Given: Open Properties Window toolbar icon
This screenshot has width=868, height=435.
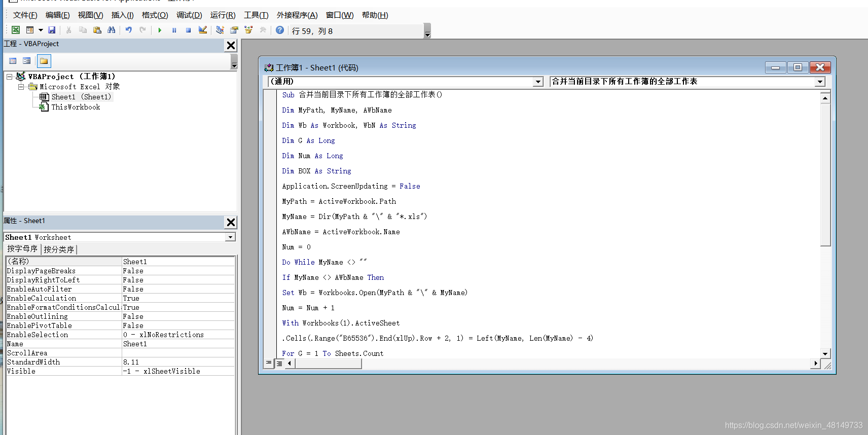Looking at the screenshot, I should (234, 30).
